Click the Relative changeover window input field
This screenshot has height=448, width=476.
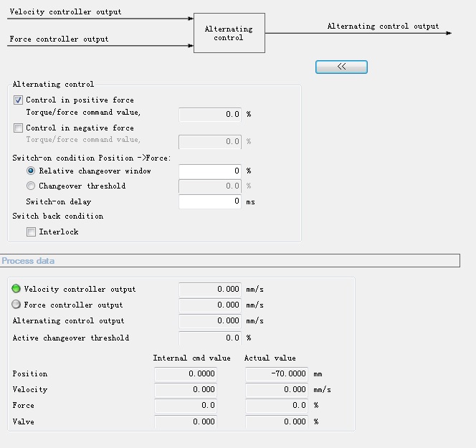[x=210, y=171]
